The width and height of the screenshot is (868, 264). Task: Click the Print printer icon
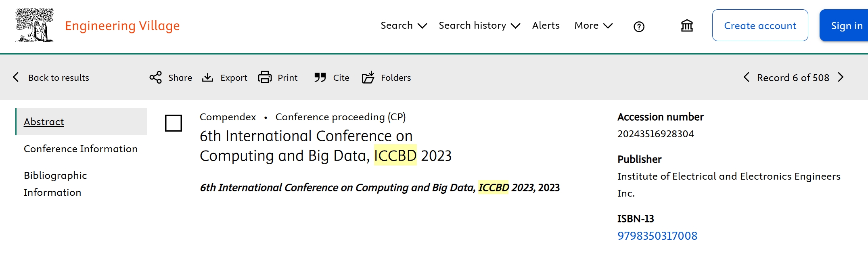click(265, 78)
